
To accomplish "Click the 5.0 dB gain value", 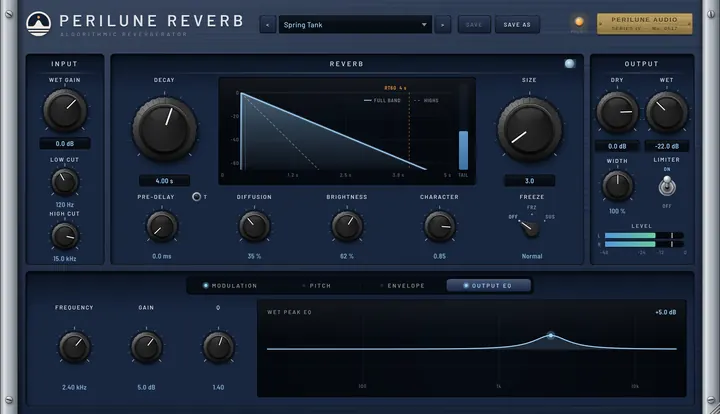I will pyautogui.click(x=146, y=387).
